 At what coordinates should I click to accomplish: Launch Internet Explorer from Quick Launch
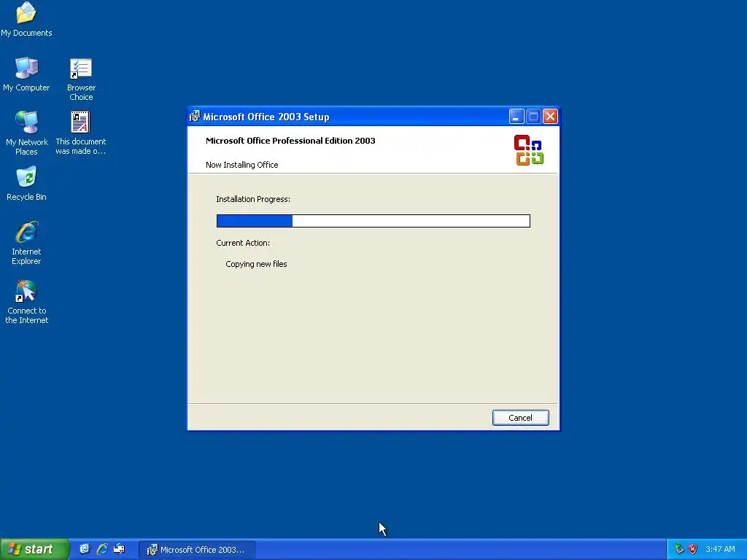tap(102, 549)
